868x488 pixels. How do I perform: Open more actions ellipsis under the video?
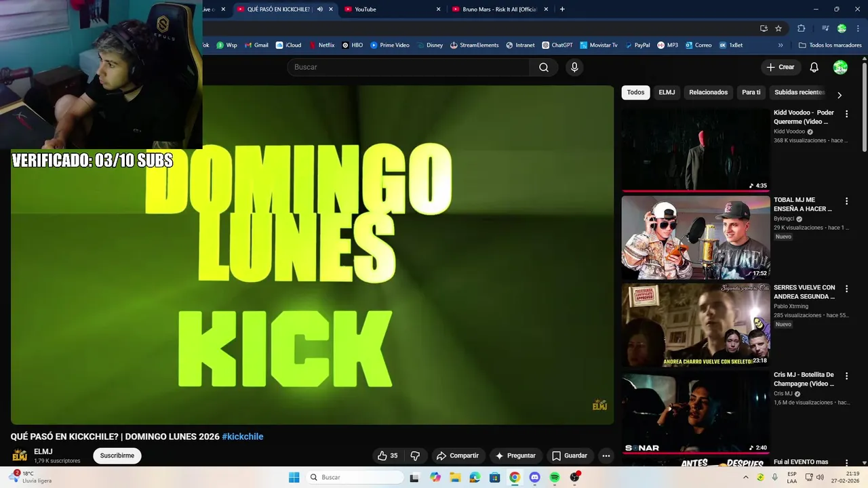(606, 455)
